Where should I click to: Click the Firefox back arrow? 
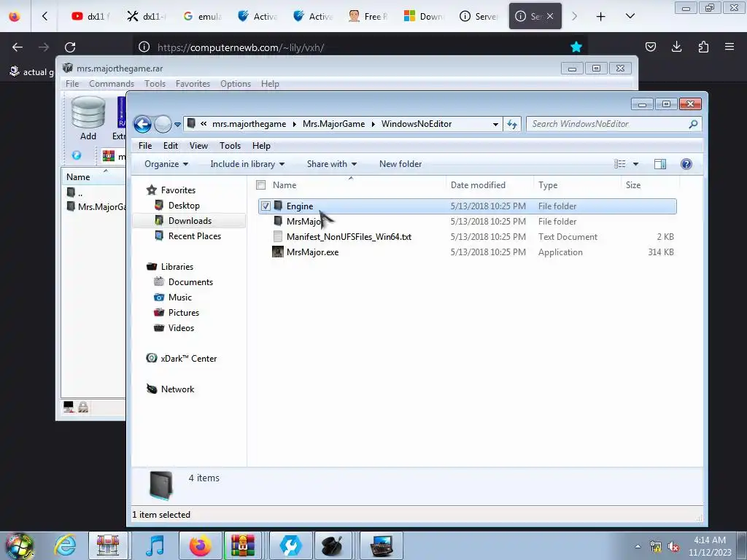click(x=18, y=47)
